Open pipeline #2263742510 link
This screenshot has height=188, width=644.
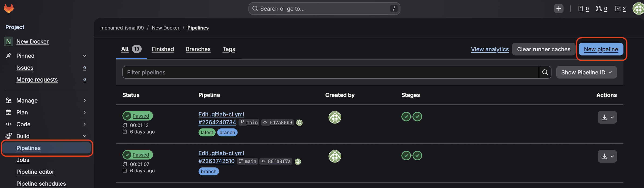tap(216, 161)
